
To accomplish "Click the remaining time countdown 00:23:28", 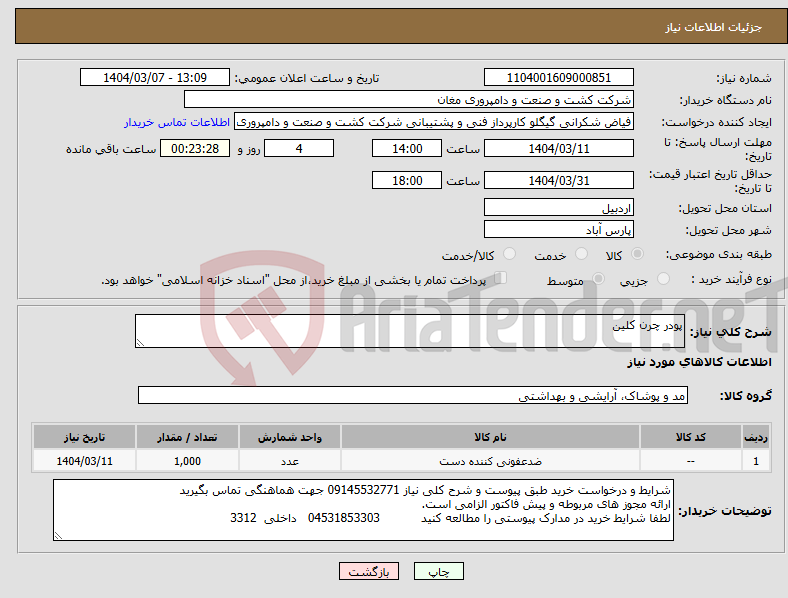I will [195, 149].
